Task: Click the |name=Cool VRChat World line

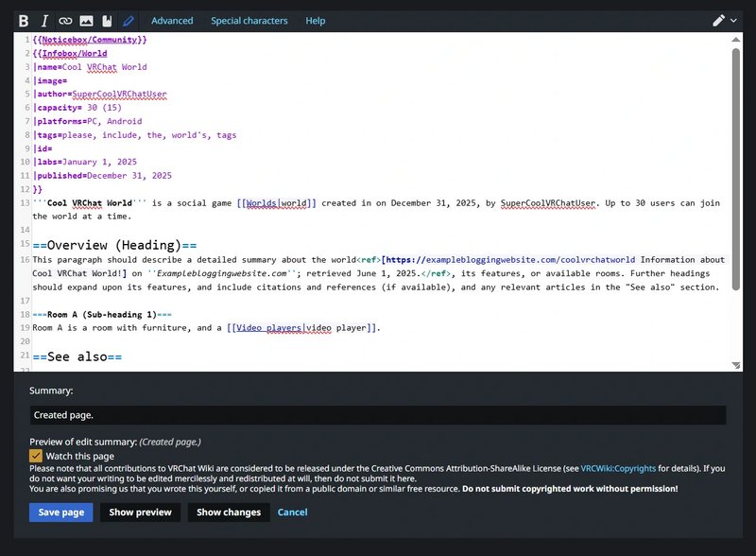Action: [90, 66]
